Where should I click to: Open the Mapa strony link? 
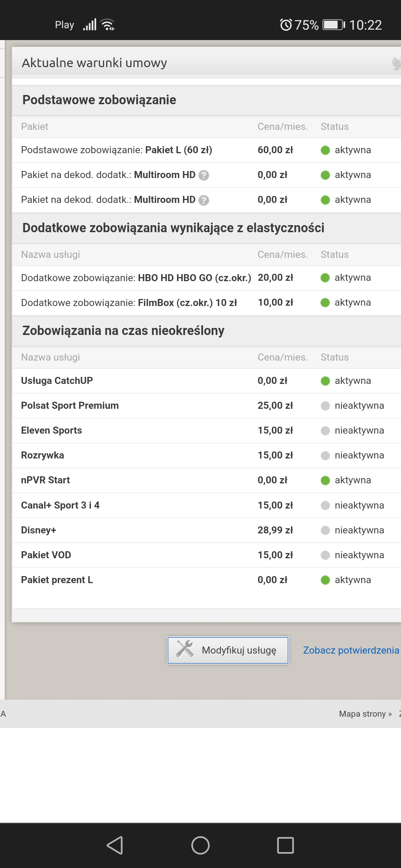365,714
